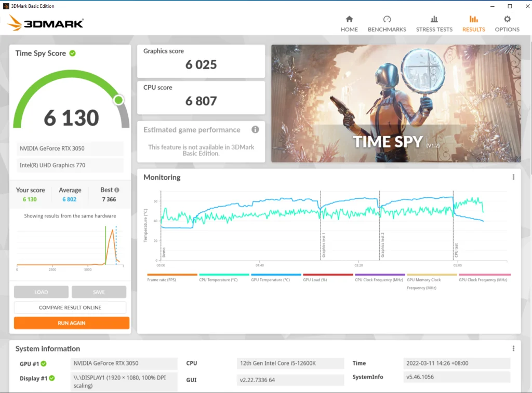The width and height of the screenshot is (532, 393).
Task: Click the GPU #1 value in System information
Action: click(124, 363)
